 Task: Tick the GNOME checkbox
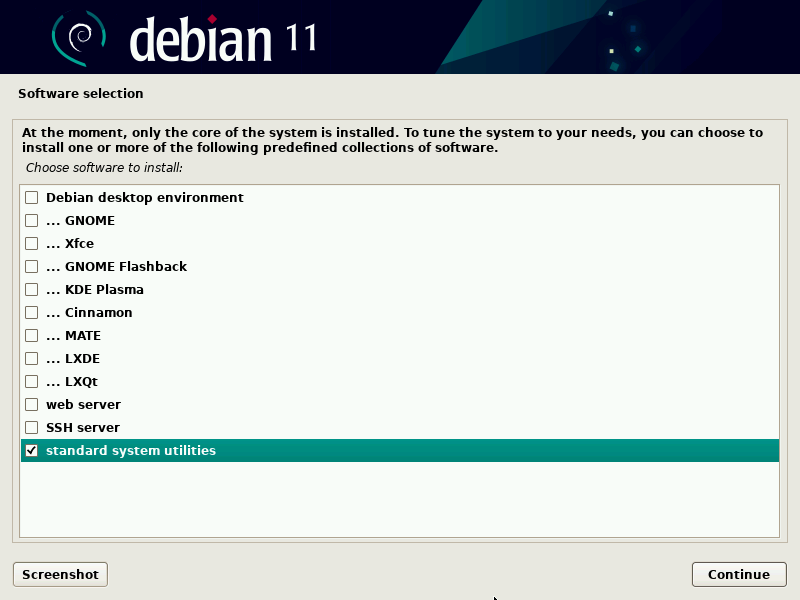(x=32, y=221)
